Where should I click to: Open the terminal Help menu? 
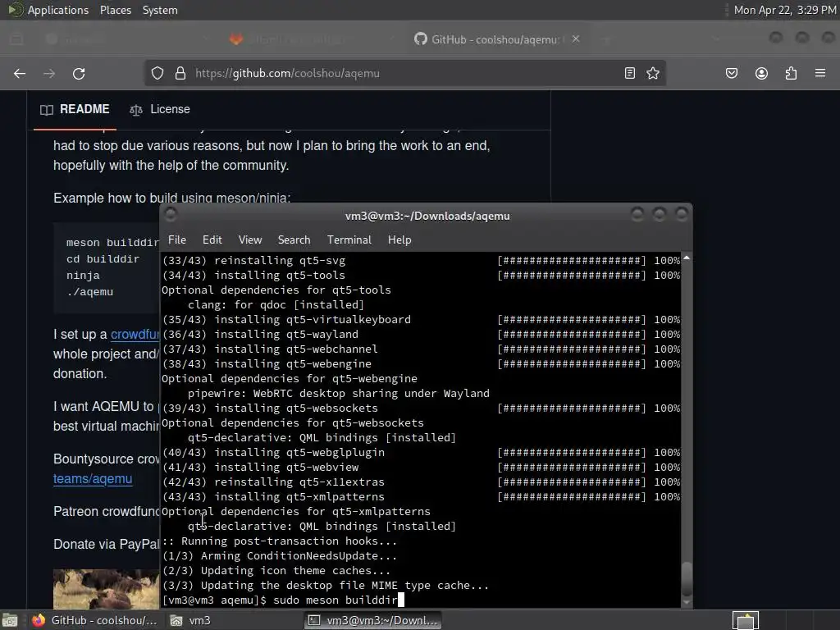tap(399, 240)
